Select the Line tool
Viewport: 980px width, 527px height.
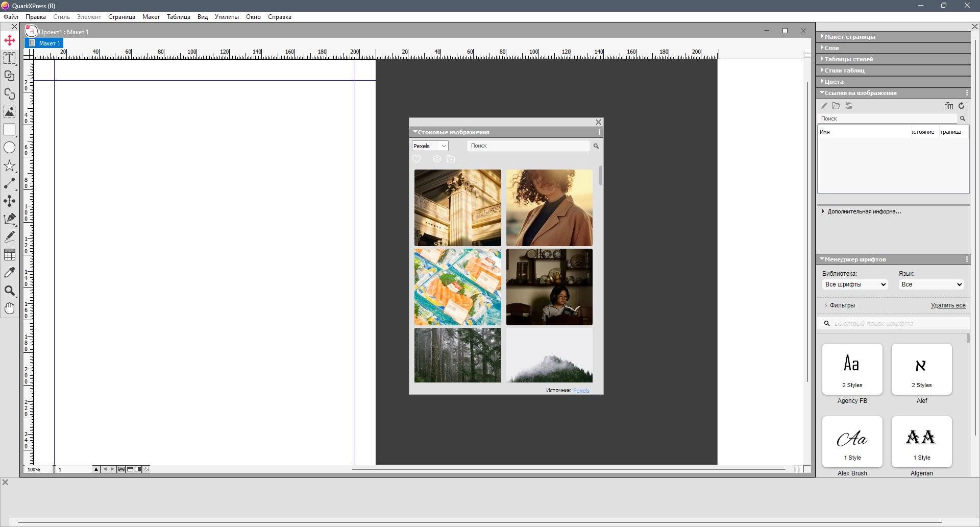pyautogui.click(x=10, y=183)
